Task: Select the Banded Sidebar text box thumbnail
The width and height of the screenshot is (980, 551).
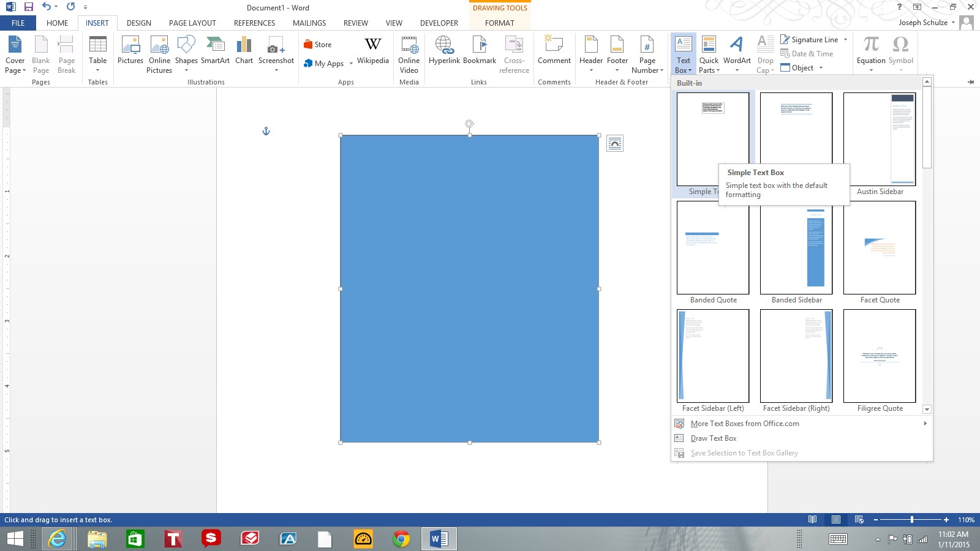Action: click(796, 248)
